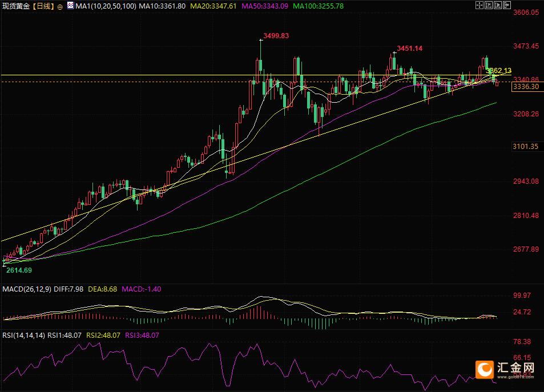
Task: Click the MA100:3255.78 value
Action: point(318,6)
